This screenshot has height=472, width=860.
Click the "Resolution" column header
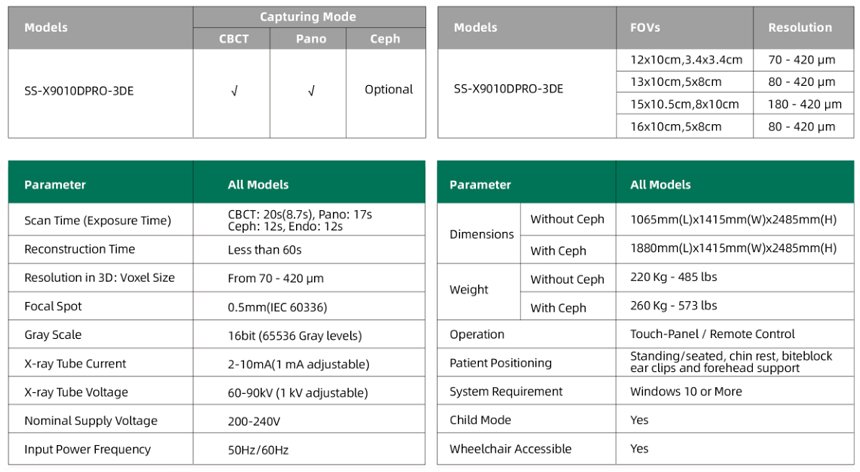click(x=800, y=27)
